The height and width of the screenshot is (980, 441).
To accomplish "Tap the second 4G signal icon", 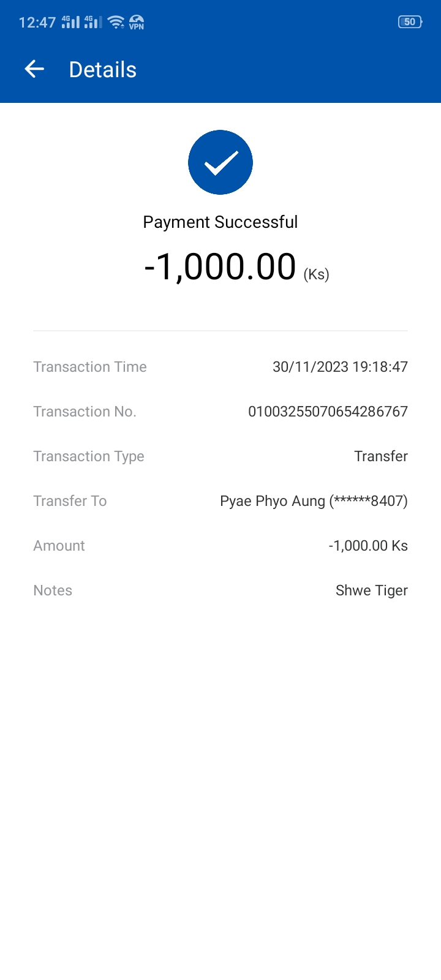I will click(93, 22).
